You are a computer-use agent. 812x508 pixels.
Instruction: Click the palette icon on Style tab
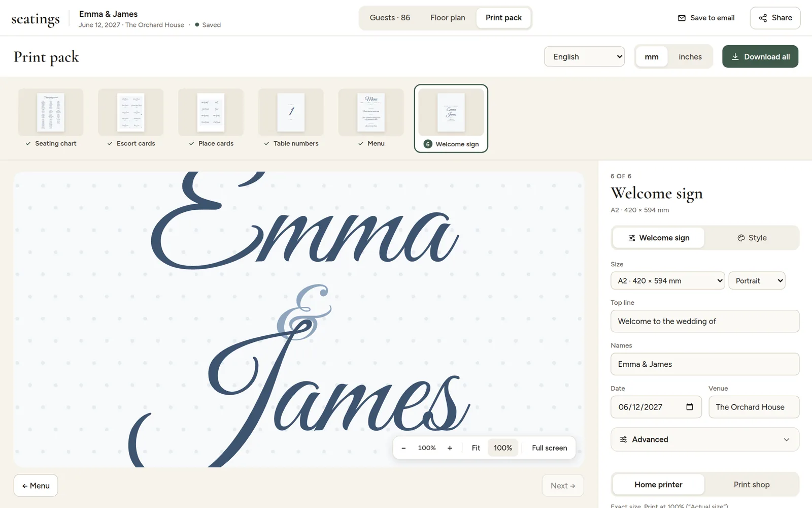[741, 238]
